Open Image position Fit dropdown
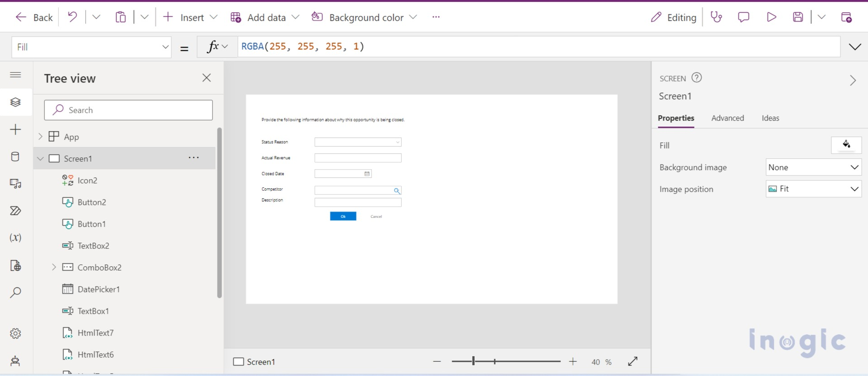Viewport: 868px width, 376px height. (x=813, y=189)
